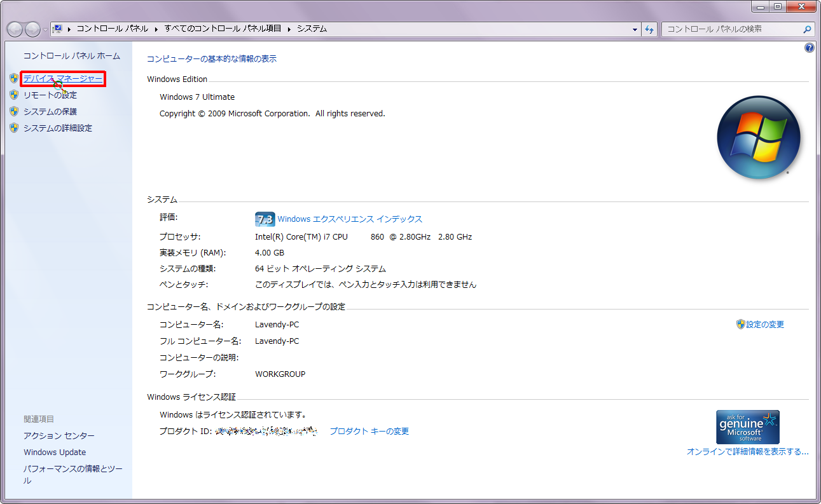This screenshot has height=504, width=821.
Task: Click the Forward navigation arrow
Action: (x=32, y=29)
